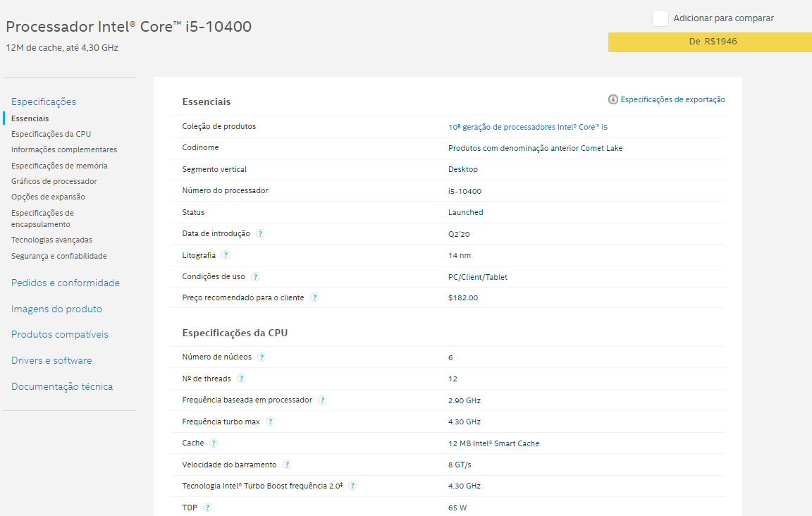Click the 8 GT/s bus speed value
This screenshot has width=812, height=516.
[460, 465]
